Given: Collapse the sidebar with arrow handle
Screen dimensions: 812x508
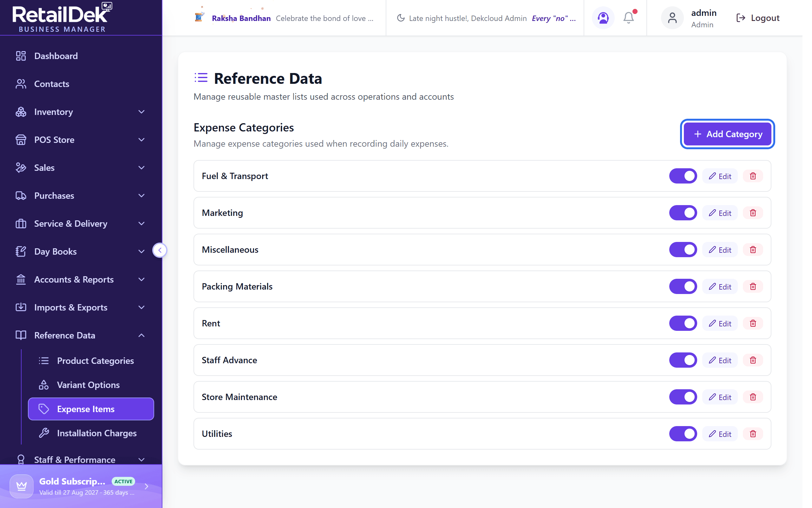Looking at the screenshot, I should click(x=160, y=250).
